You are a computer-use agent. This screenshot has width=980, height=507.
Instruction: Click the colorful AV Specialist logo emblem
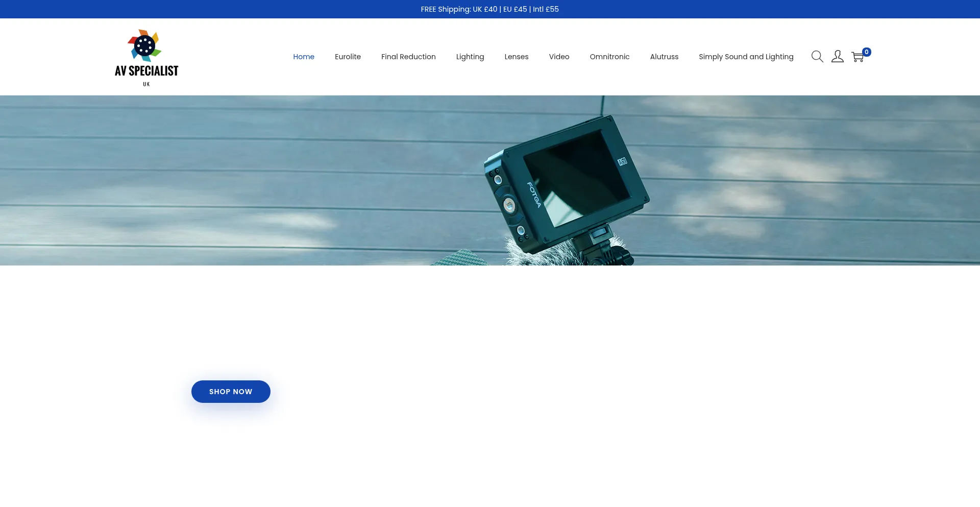click(x=144, y=45)
